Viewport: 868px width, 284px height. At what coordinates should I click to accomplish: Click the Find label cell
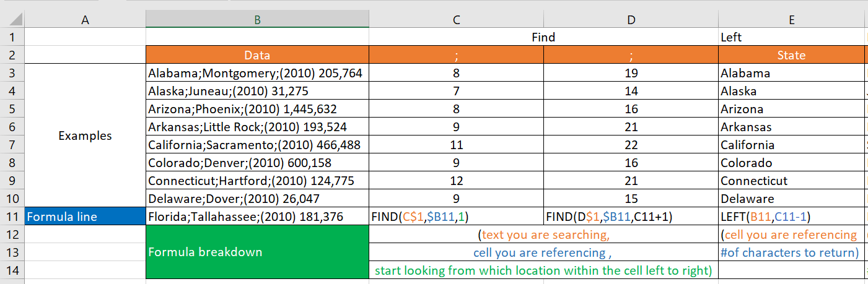pyautogui.click(x=543, y=37)
